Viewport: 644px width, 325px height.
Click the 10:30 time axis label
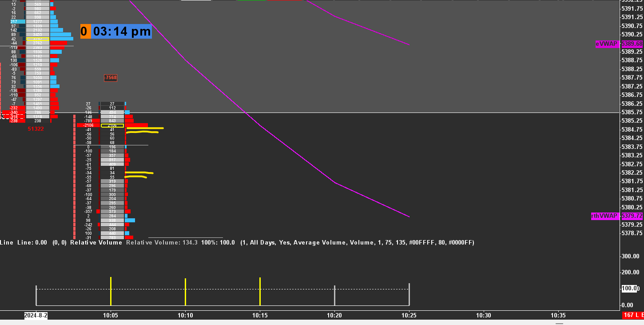pos(484,315)
